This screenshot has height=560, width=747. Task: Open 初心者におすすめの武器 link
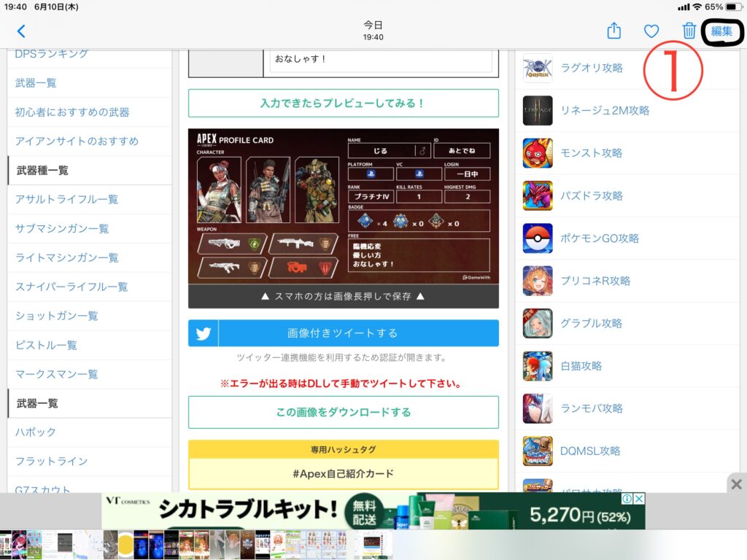point(72,112)
